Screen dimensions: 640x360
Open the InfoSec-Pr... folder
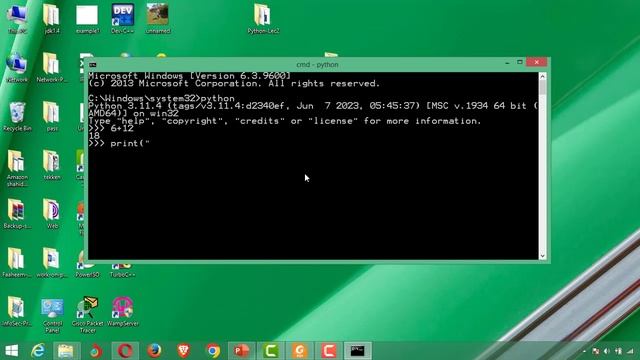[17, 311]
